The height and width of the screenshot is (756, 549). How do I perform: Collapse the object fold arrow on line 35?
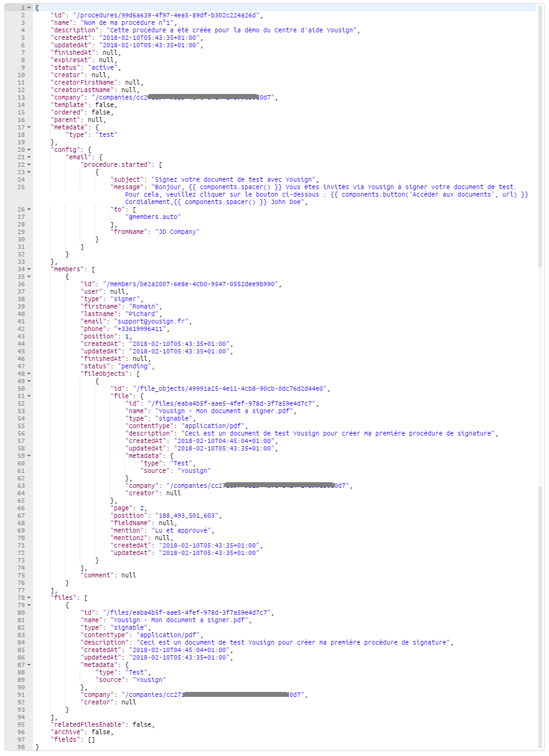click(x=29, y=276)
